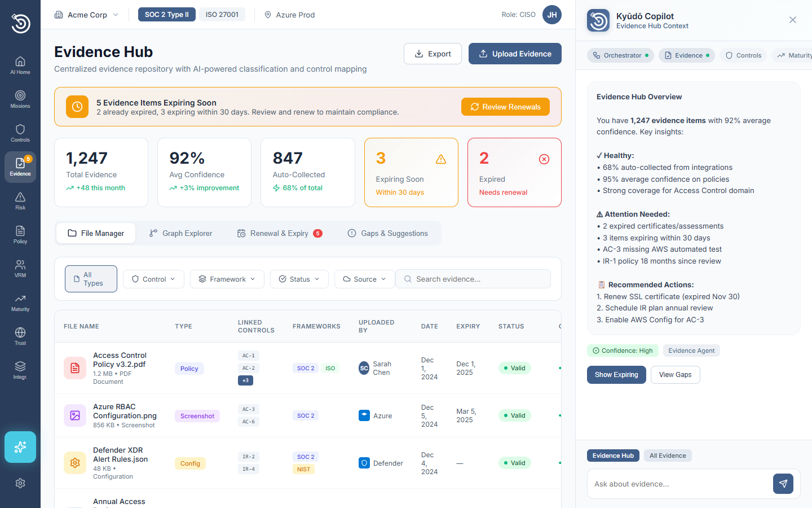This screenshot has width=812, height=508.
Task: Click View Gaps button
Action: (675, 375)
